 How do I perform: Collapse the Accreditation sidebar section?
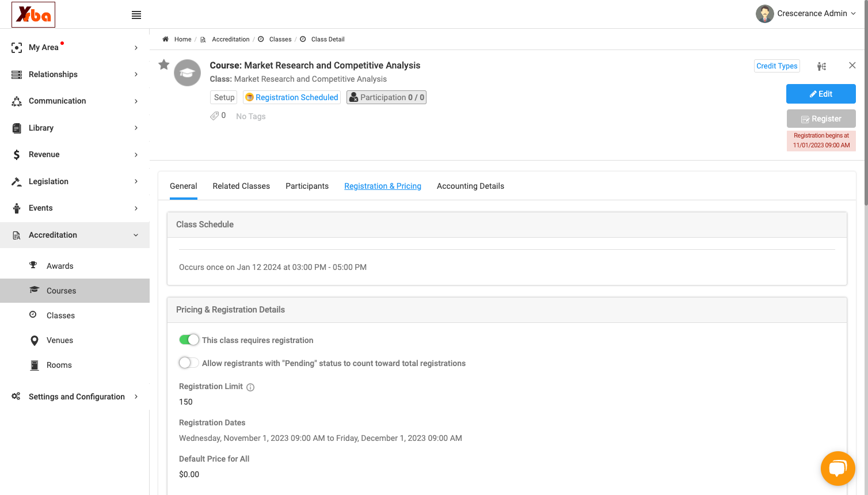coord(75,235)
